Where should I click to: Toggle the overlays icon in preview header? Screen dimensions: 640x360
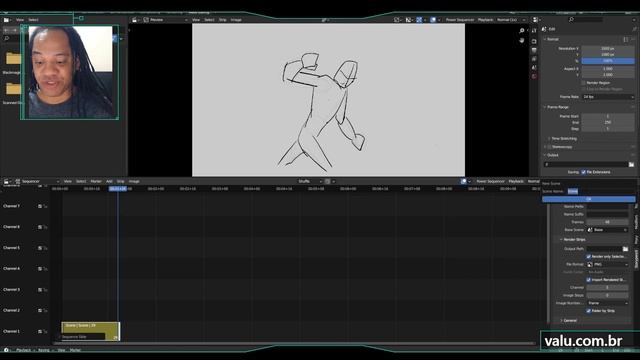point(433,20)
